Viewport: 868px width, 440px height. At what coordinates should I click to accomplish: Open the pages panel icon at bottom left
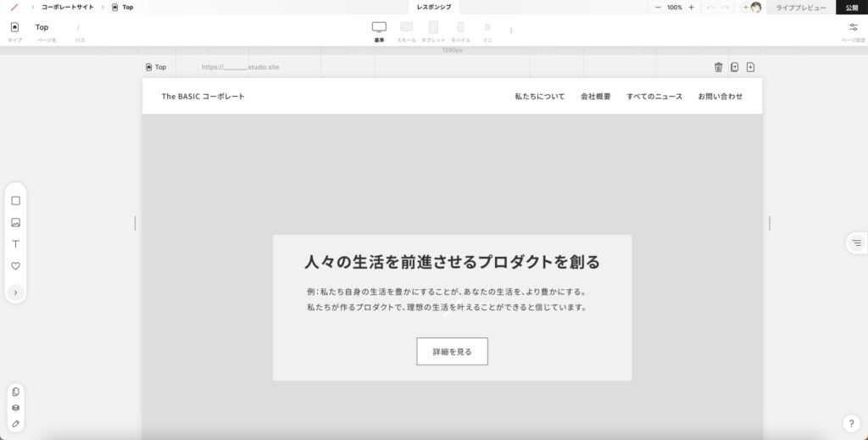pos(15,392)
